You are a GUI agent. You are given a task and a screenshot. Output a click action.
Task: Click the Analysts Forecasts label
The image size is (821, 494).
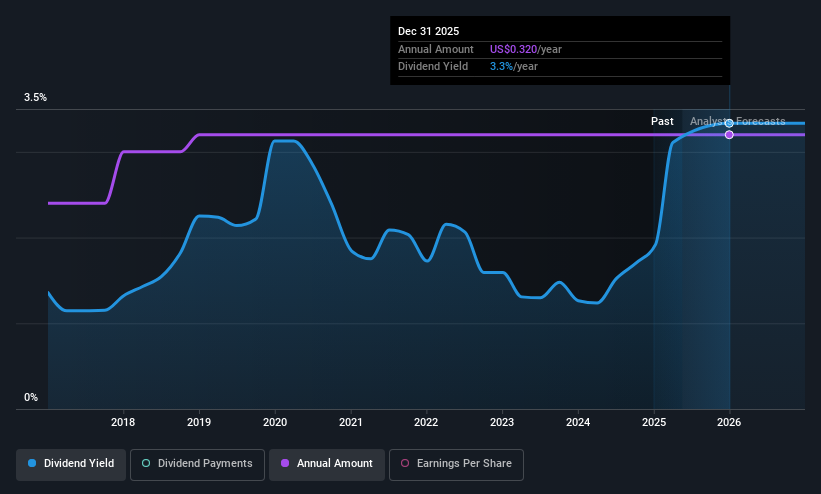coord(737,122)
